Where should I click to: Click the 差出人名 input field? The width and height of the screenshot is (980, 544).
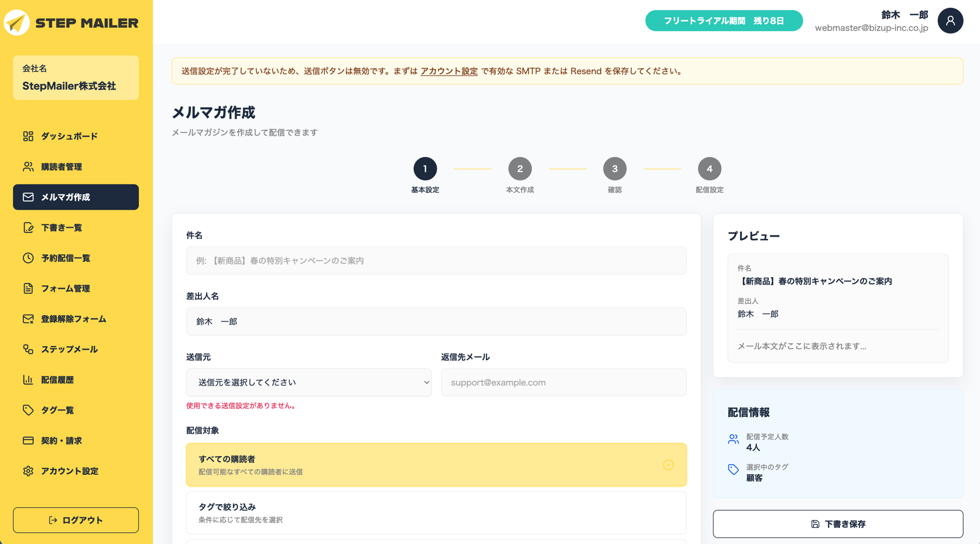click(436, 321)
